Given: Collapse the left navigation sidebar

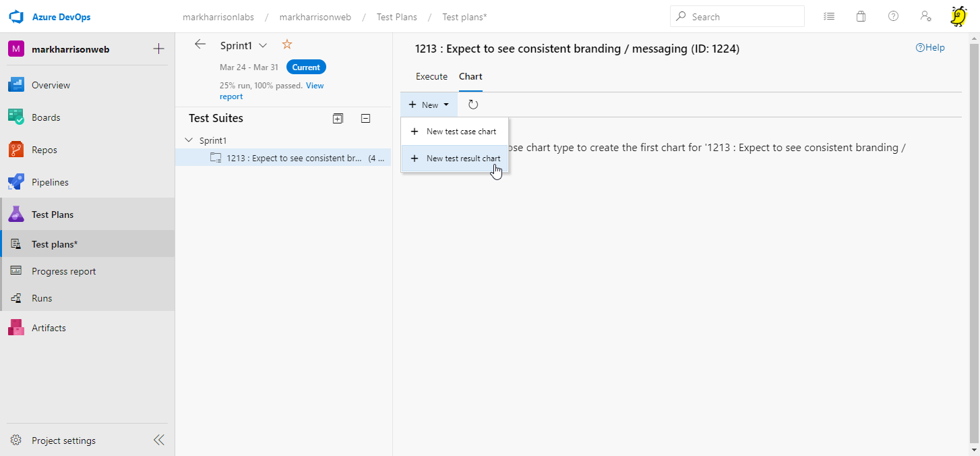Looking at the screenshot, I should point(158,440).
